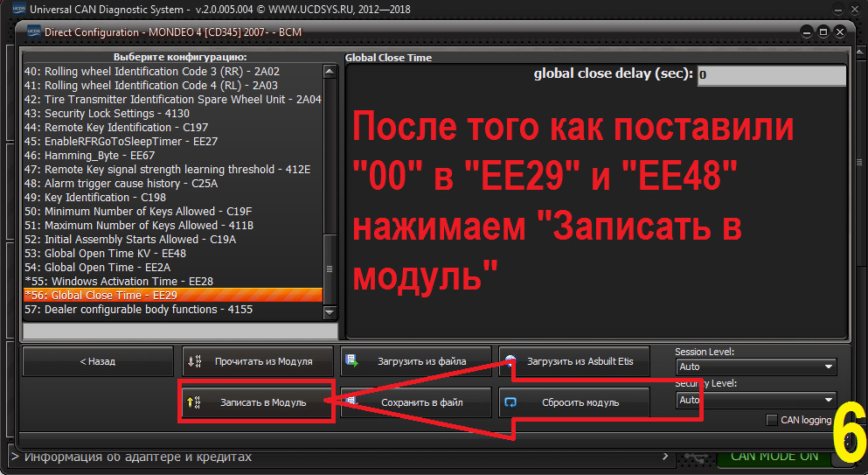Select 40: Rolling wheel Identification Code 3 (RR)
This screenshot has width=868, height=475.
point(173,72)
